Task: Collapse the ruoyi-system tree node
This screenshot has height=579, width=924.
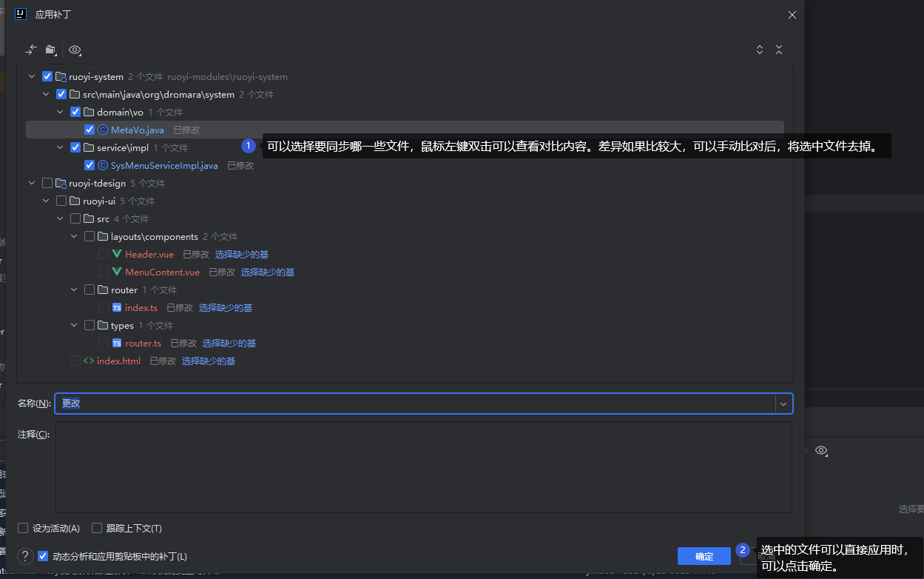Action: [32, 76]
